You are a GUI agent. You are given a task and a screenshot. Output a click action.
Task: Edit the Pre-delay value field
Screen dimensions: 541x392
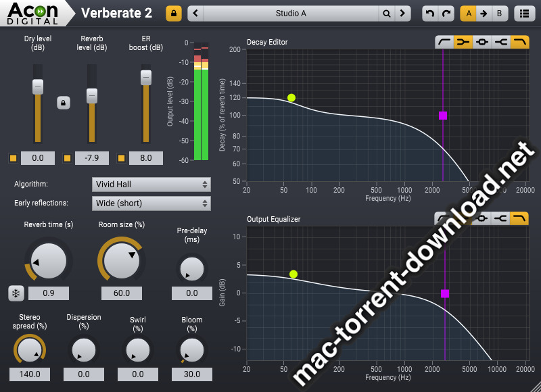point(192,293)
